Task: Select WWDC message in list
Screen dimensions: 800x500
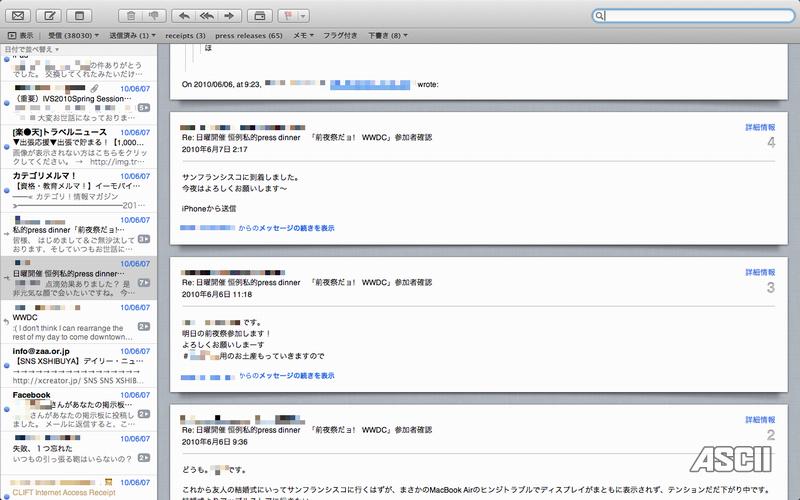Action: (79, 322)
